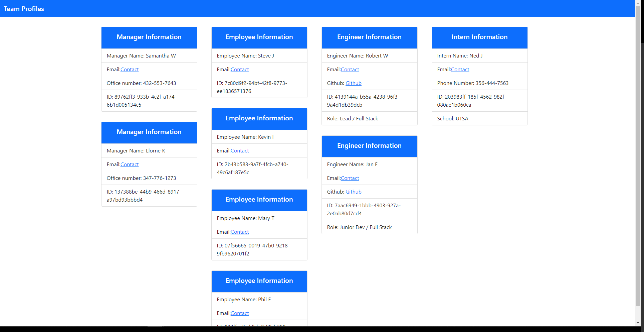Open Robert W's Github profile link
Image resolution: width=644 pixels, height=332 pixels.
(x=354, y=83)
